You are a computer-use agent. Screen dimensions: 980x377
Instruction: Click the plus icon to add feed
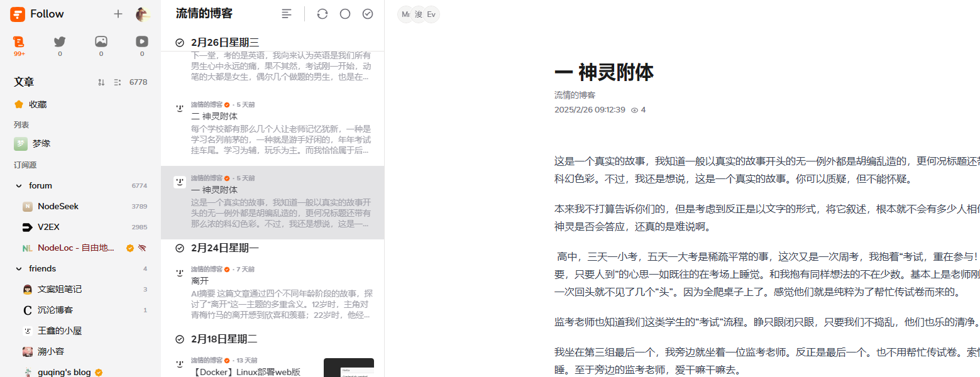[118, 14]
